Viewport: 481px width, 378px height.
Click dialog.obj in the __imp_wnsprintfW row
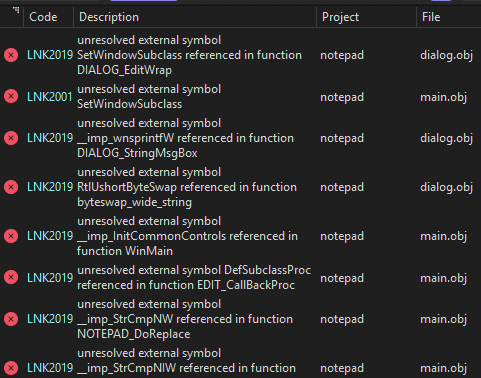(447, 138)
